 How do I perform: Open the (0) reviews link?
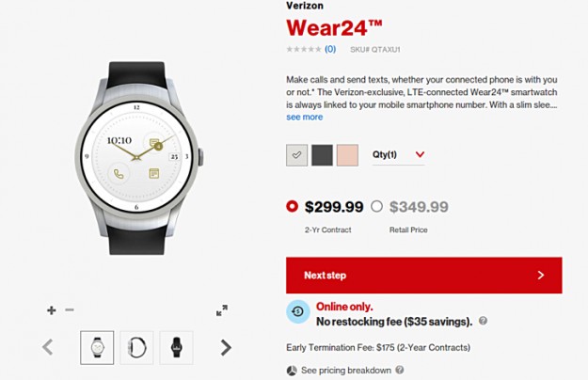pyautogui.click(x=330, y=49)
